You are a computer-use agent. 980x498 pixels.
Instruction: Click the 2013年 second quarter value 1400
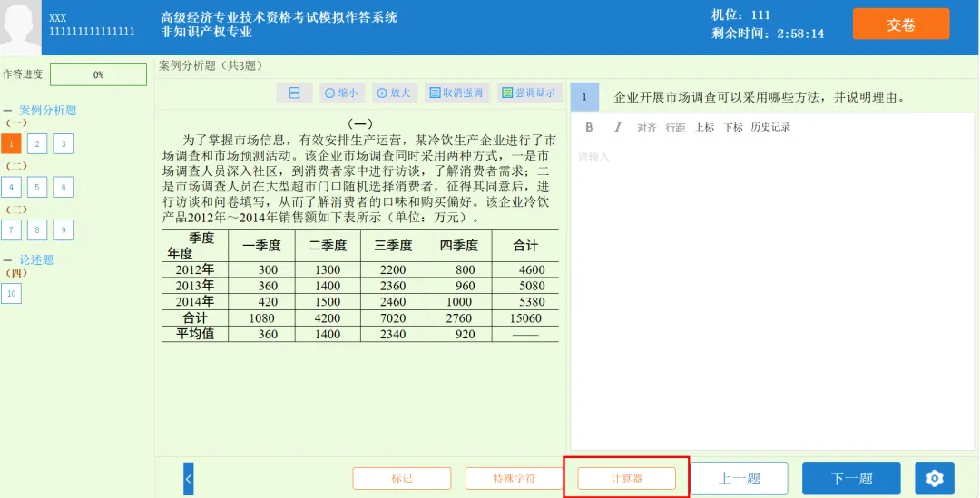[328, 286]
